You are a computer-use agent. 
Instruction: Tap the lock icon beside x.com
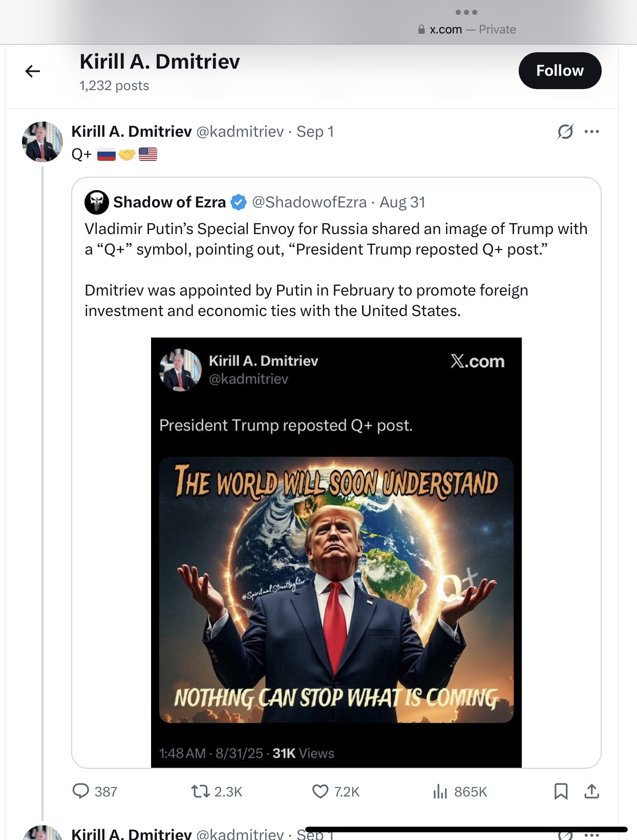pyautogui.click(x=421, y=30)
